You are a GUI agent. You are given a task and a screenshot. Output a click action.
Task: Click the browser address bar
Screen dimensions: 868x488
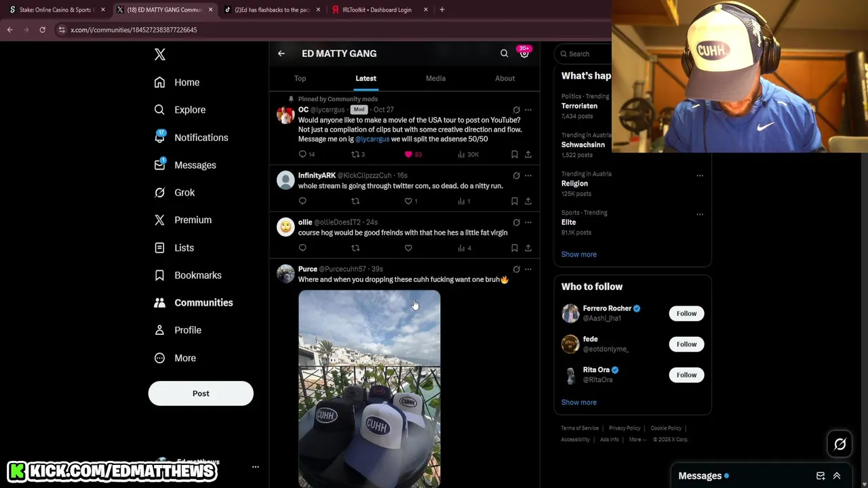point(332,30)
